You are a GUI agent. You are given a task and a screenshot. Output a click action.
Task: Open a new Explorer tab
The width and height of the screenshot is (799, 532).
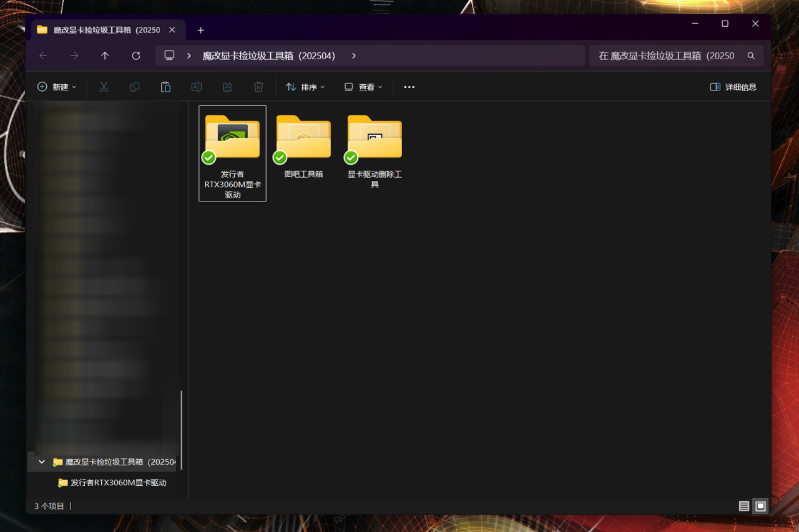(200, 30)
